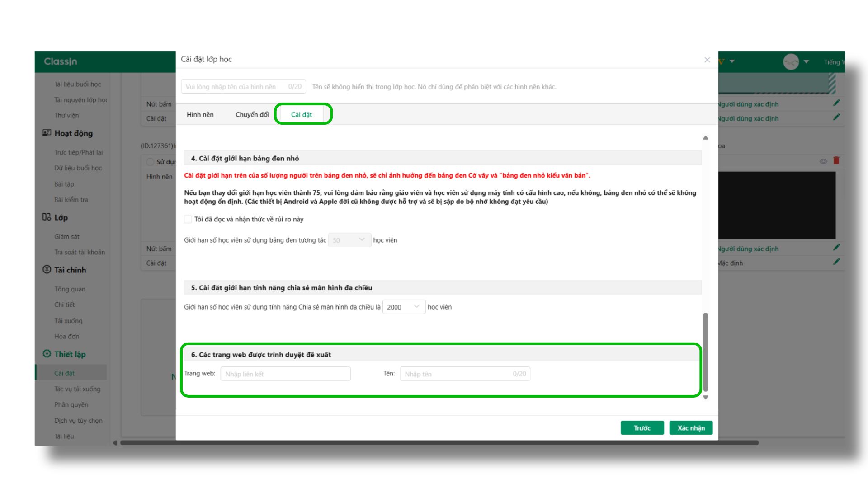This screenshot has height=488, width=868.
Task: Switch to the Hình nền tab
Action: click(200, 115)
